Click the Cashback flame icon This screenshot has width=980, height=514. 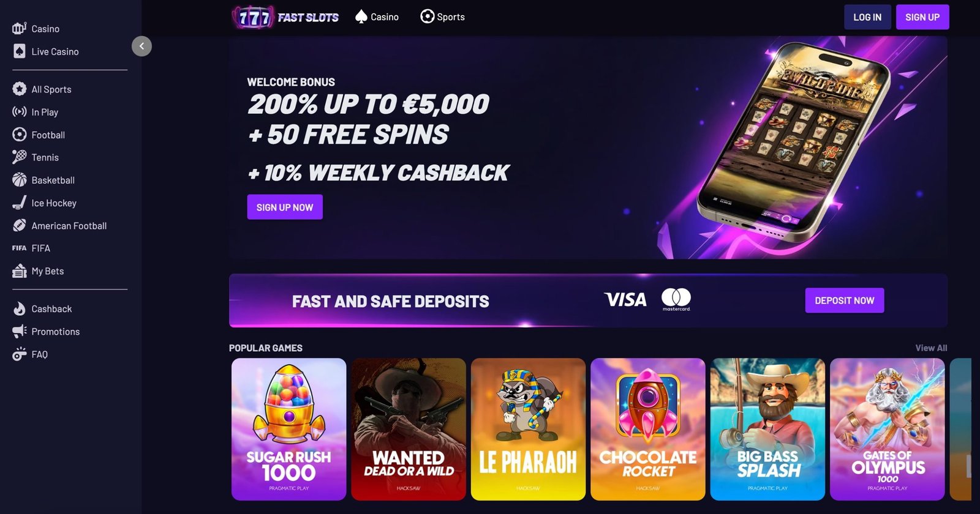point(19,309)
